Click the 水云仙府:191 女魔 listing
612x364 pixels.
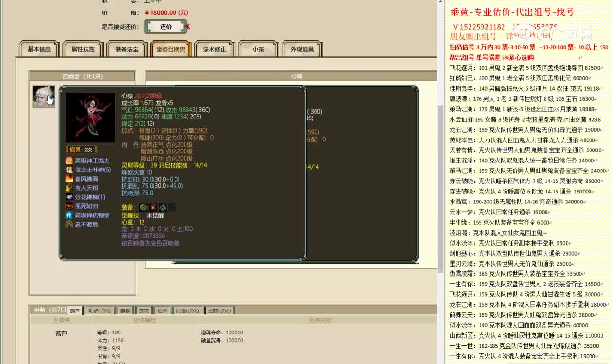tap(525, 119)
